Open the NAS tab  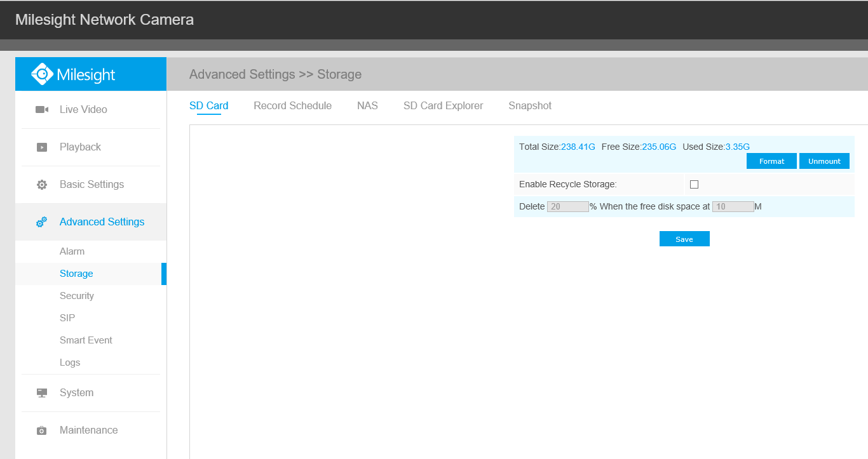(x=367, y=106)
